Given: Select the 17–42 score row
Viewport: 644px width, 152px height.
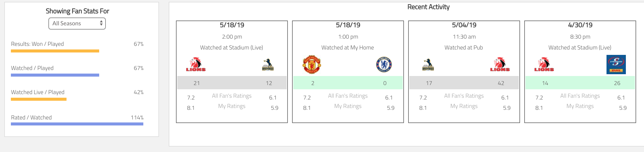Looking at the screenshot, I should click(464, 83).
